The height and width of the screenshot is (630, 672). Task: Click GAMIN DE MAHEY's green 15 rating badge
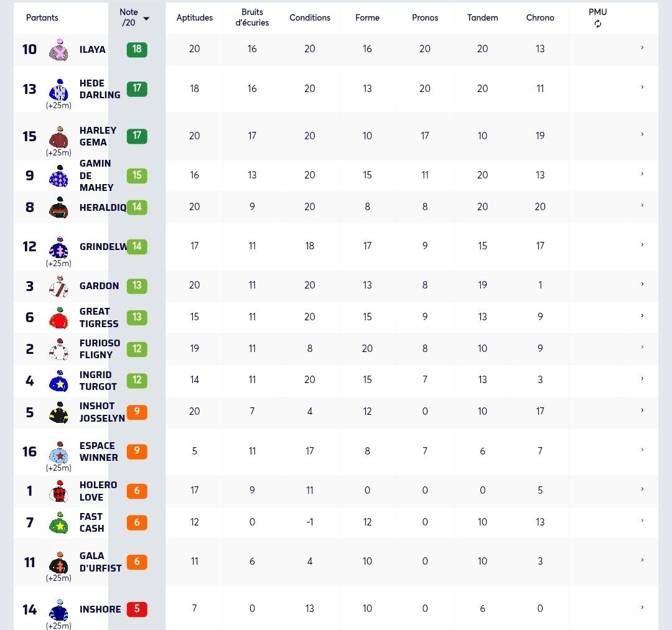137,175
